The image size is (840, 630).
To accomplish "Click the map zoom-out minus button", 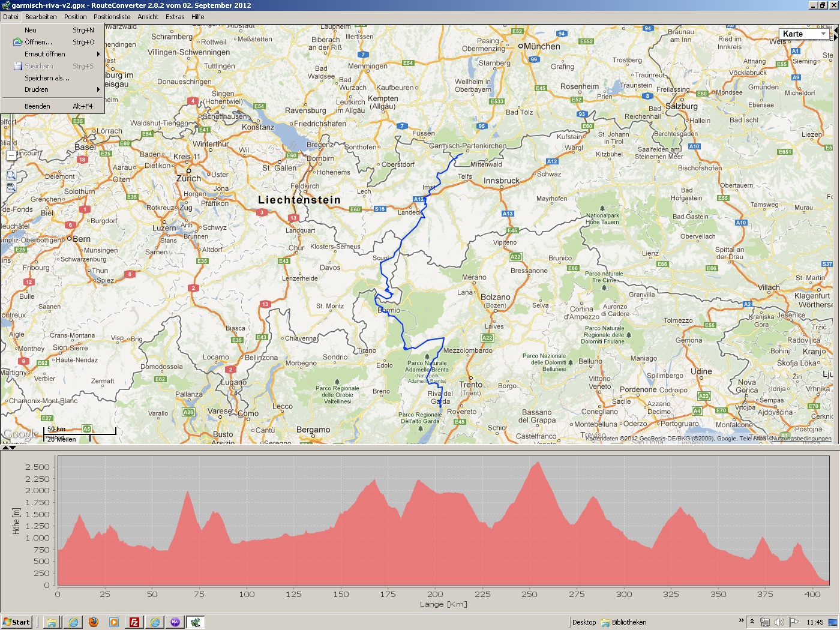I will click(x=11, y=155).
